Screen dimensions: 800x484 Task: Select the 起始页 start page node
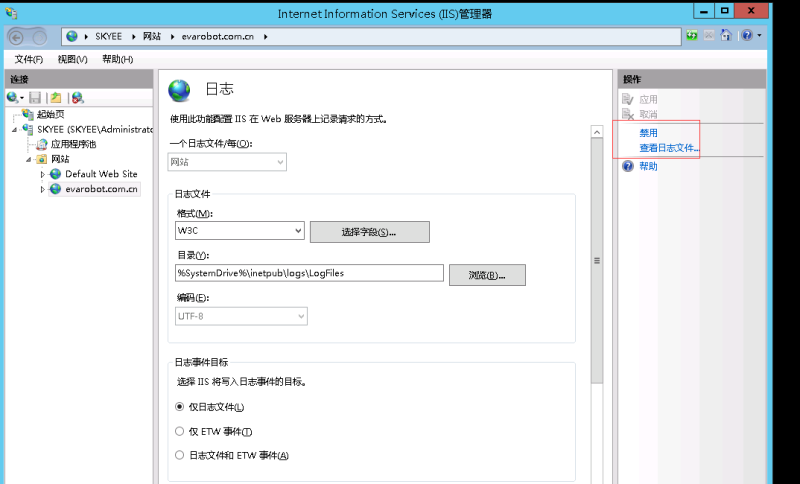coord(51,114)
